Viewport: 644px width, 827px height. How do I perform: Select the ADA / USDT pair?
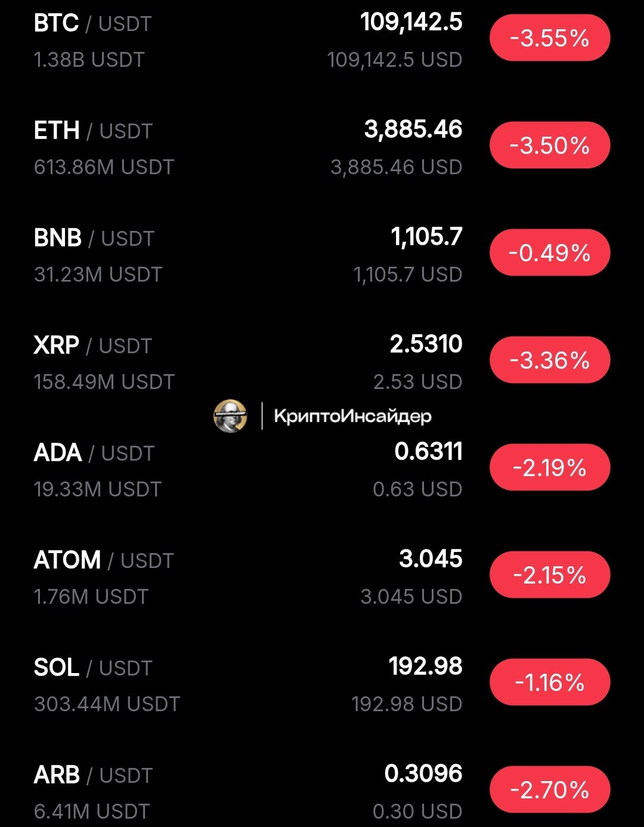point(94,453)
